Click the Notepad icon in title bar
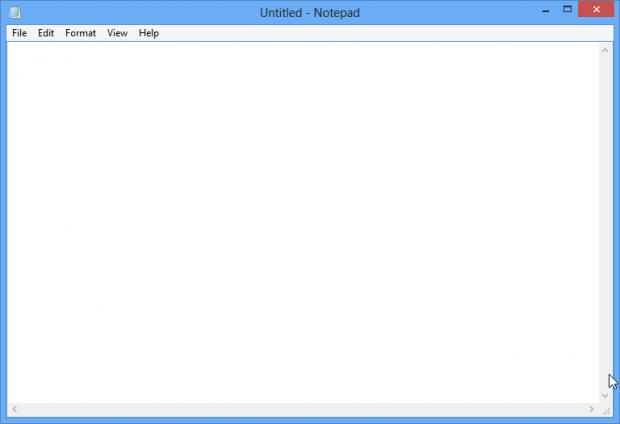The image size is (620, 424). 15,12
